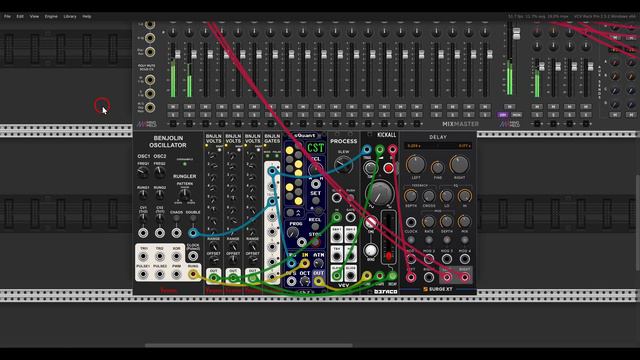Mute the MixMaster master channel

pyautogui.click(x=509, y=107)
